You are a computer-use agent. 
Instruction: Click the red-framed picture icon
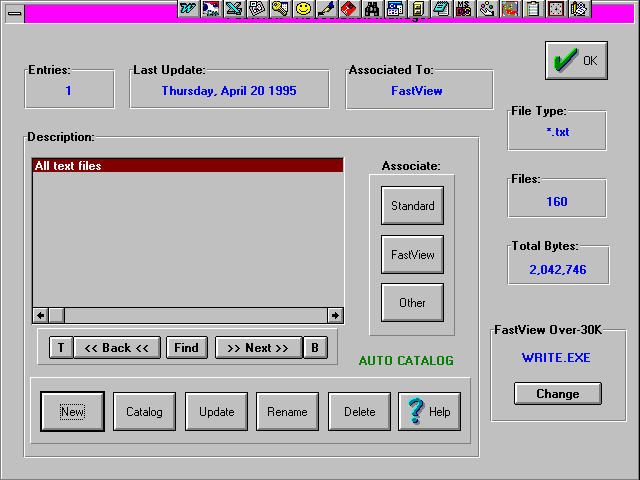(x=510, y=8)
